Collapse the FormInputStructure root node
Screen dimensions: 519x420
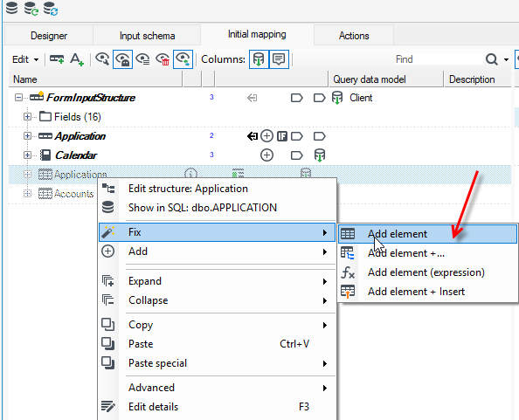19,98
